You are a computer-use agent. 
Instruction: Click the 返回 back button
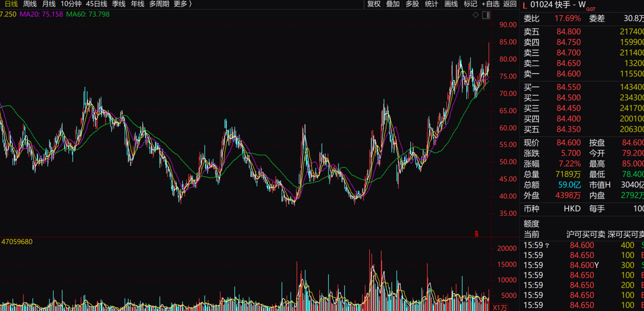[510, 4]
